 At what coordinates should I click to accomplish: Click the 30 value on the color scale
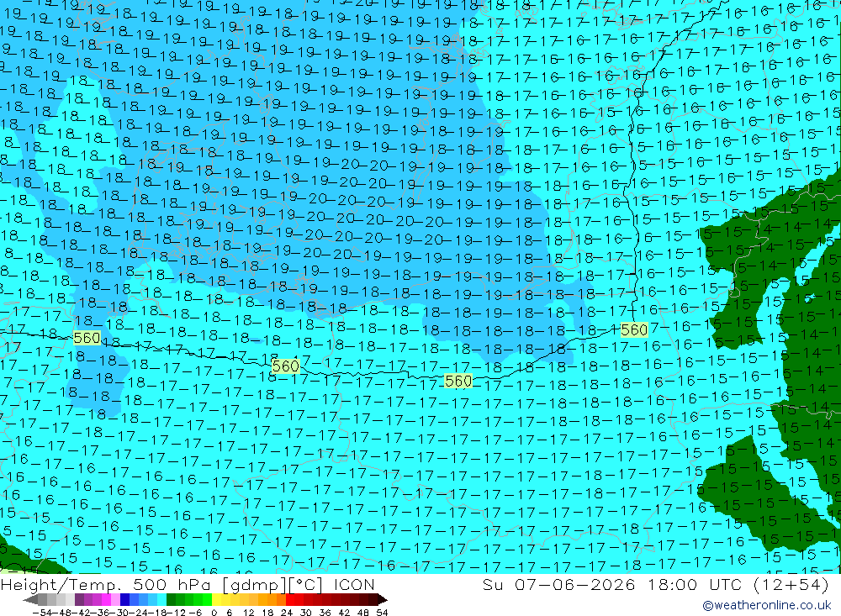(306, 613)
